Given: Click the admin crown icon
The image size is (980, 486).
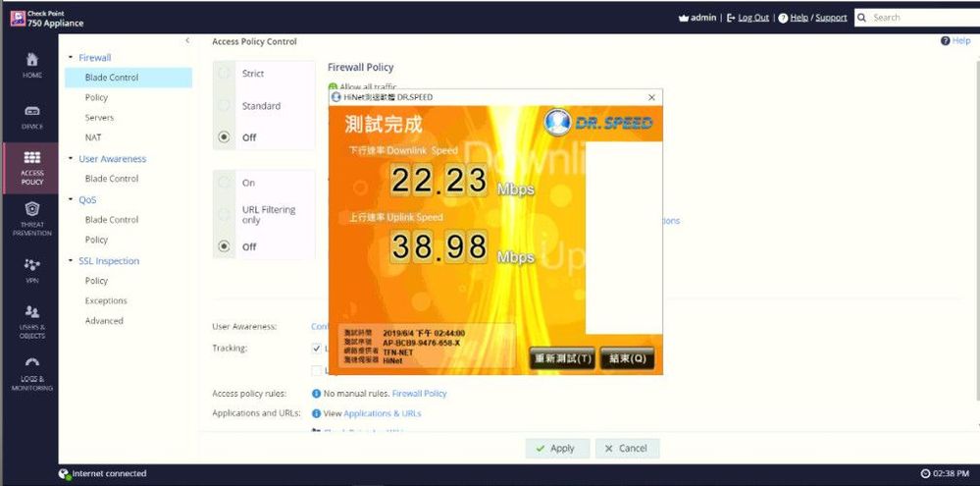Looking at the screenshot, I should click(684, 18).
